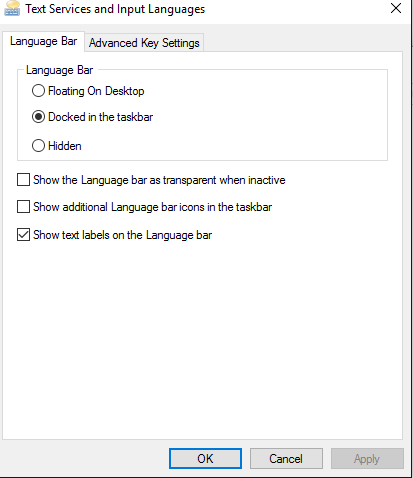This screenshot has width=413, height=478.
Task: Click the Cancel button
Action: click(286, 459)
